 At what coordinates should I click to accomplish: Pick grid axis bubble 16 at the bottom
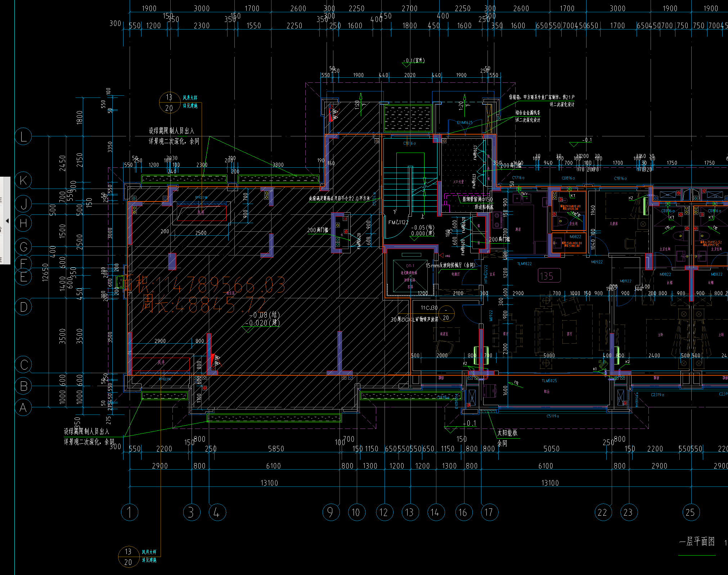[463, 512]
